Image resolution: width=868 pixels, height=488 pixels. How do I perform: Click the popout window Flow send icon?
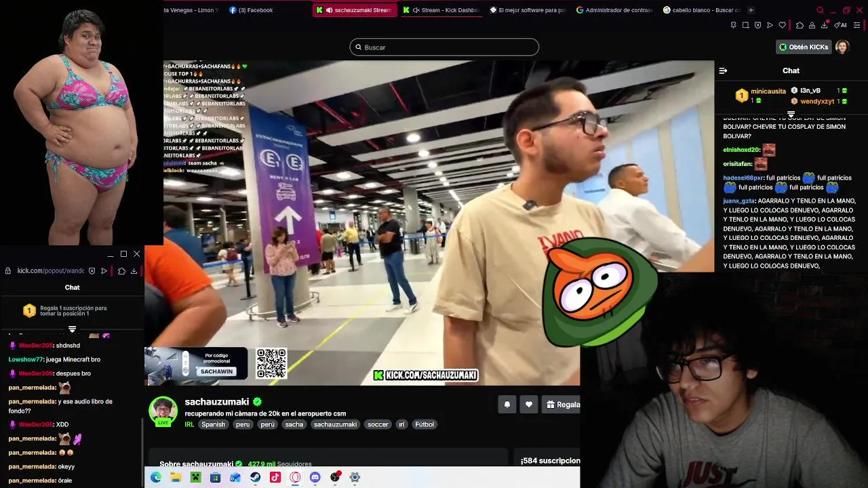tap(104, 270)
